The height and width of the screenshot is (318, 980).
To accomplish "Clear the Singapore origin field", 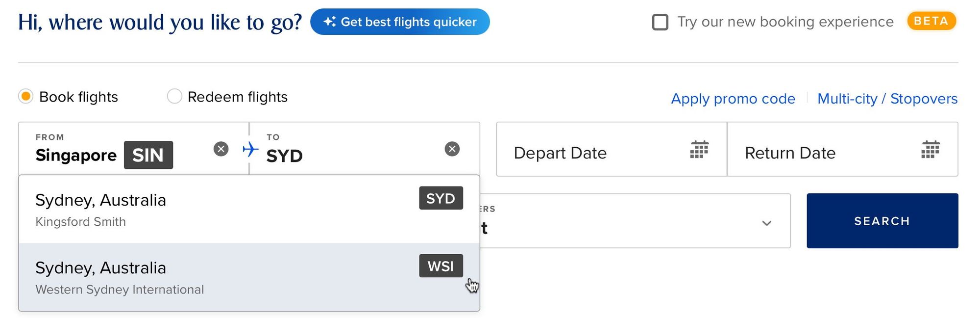I will point(221,149).
